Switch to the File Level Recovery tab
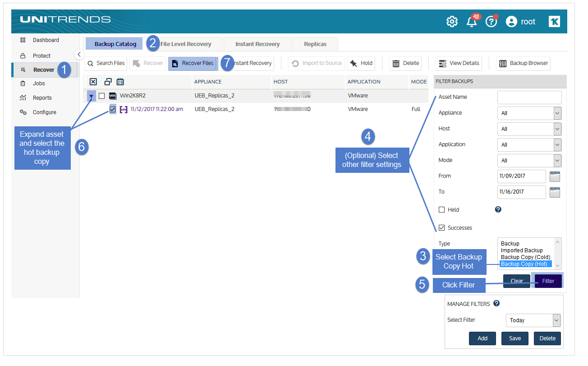Image resolution: width=588 pixels, height=366 pixels. point(186,44)
